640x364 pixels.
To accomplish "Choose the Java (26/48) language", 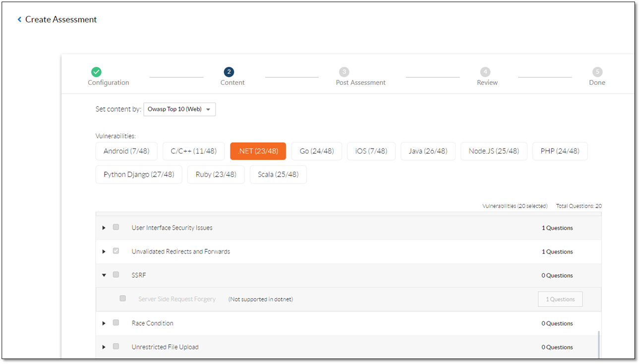I will pyautogui.click(x=428, y=151).
